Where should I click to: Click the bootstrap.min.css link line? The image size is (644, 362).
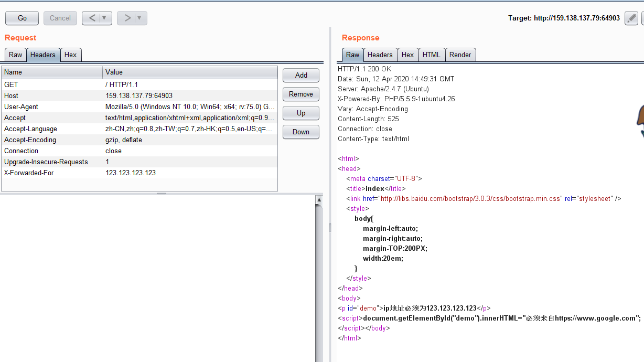(484, 198)
